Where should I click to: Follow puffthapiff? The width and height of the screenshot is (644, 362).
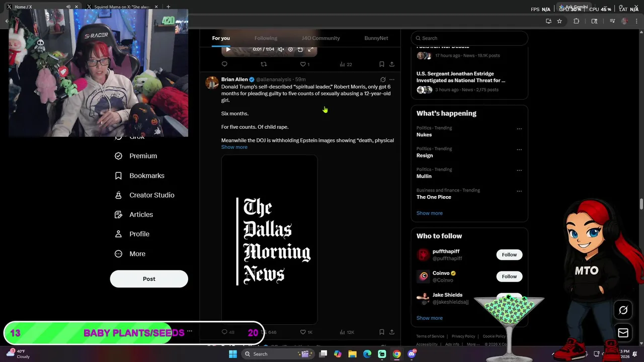pos(509,255)
